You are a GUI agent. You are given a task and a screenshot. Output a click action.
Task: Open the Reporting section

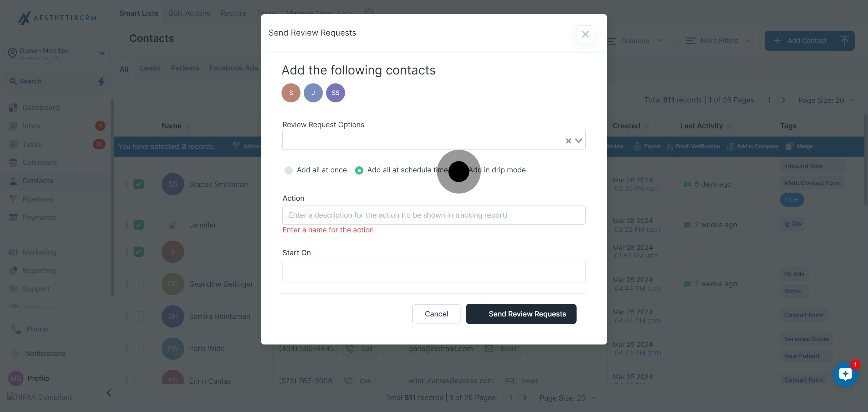(38, 271)
